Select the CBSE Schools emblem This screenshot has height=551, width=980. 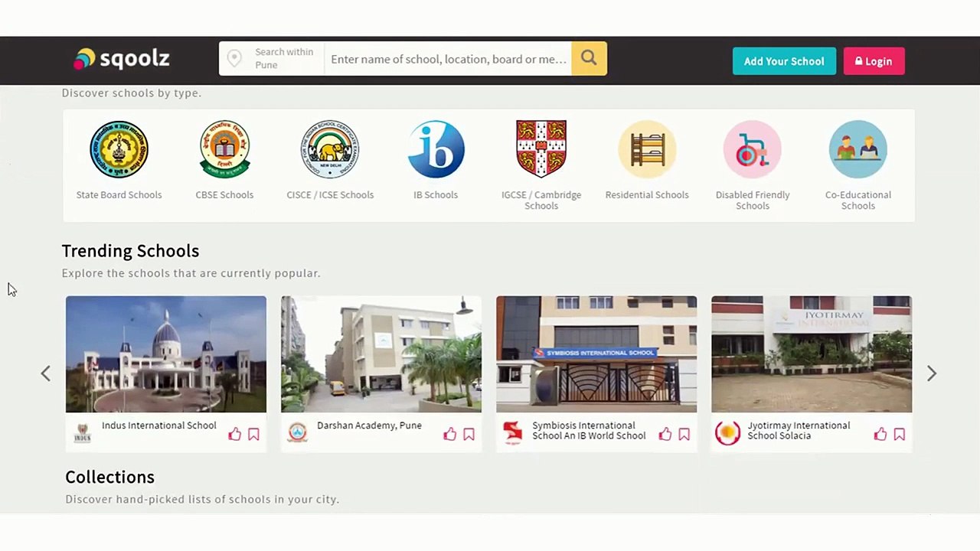[x=224, y=148]
